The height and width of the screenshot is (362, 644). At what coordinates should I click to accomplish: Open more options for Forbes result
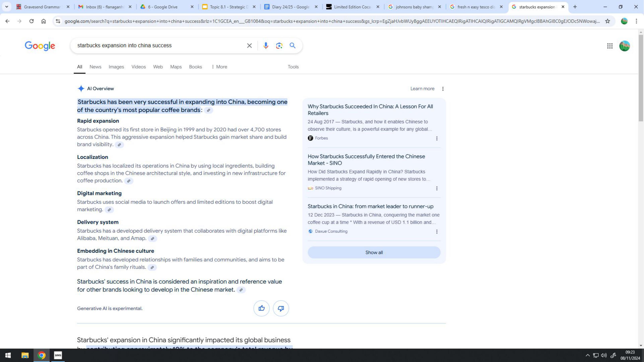(x=437, y=138)
